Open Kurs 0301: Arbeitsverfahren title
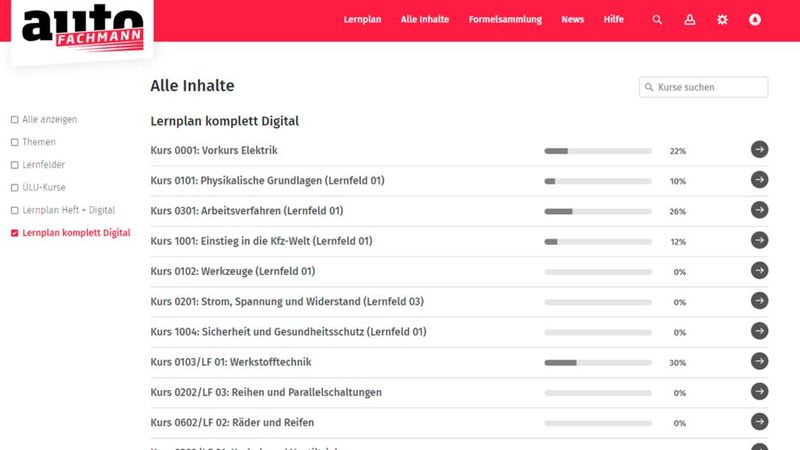800x450 pixels. (x=247, y=211)
